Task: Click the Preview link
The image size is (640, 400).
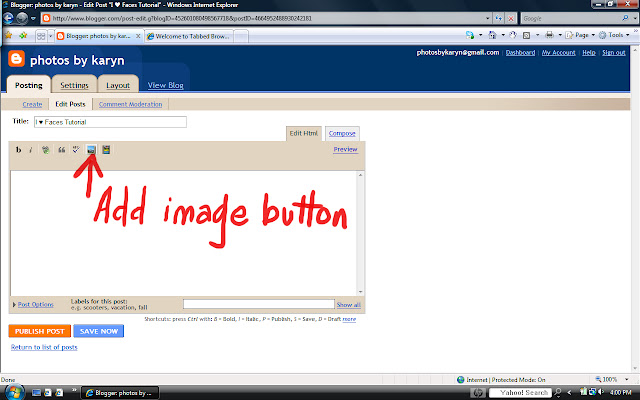Action: [x=345, y=149]
